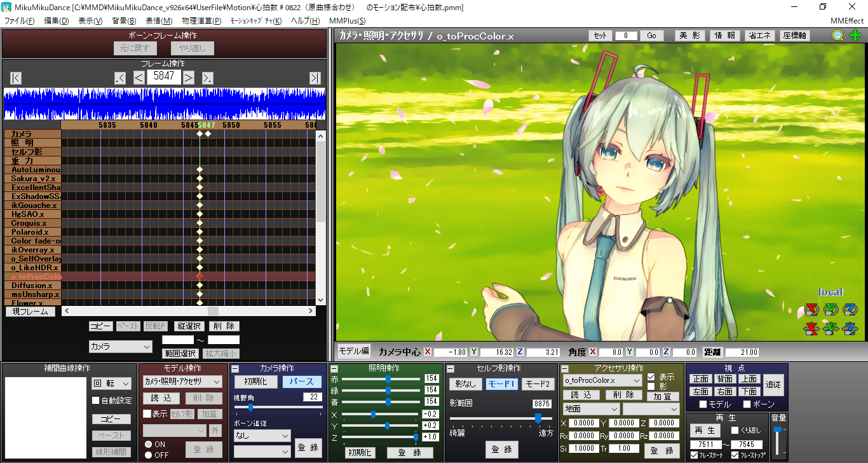Toggle the model 表示 checkbox
The height and width of the screenshot is (463, 868).
point(147,413)
